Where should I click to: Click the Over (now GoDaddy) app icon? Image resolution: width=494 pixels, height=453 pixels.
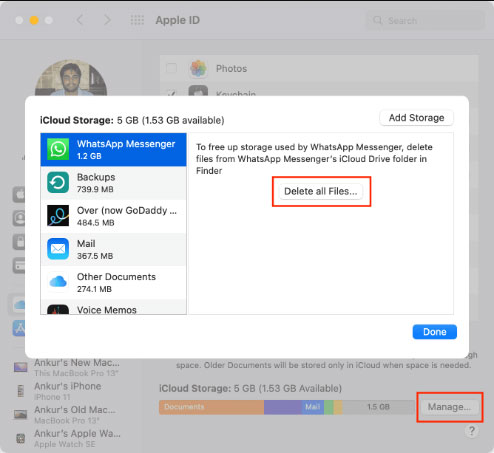[58, 216]
